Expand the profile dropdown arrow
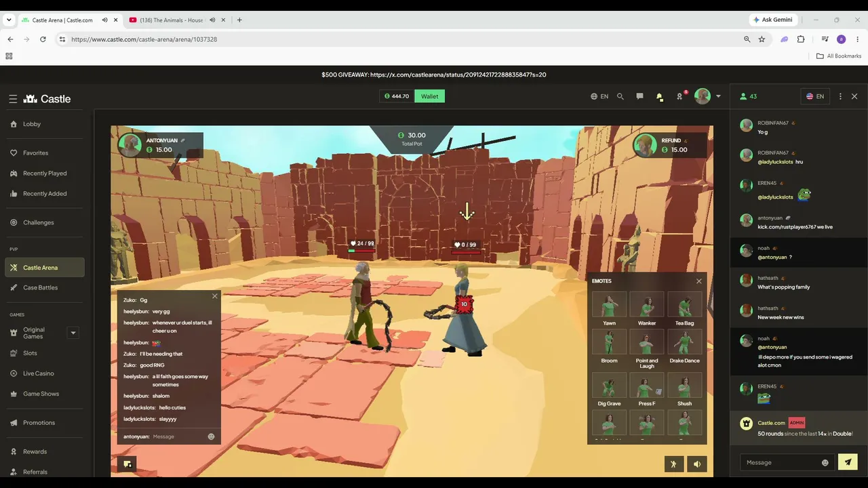Image resolution: width=868 pixels, height=488 pixels. pos(718,96)
